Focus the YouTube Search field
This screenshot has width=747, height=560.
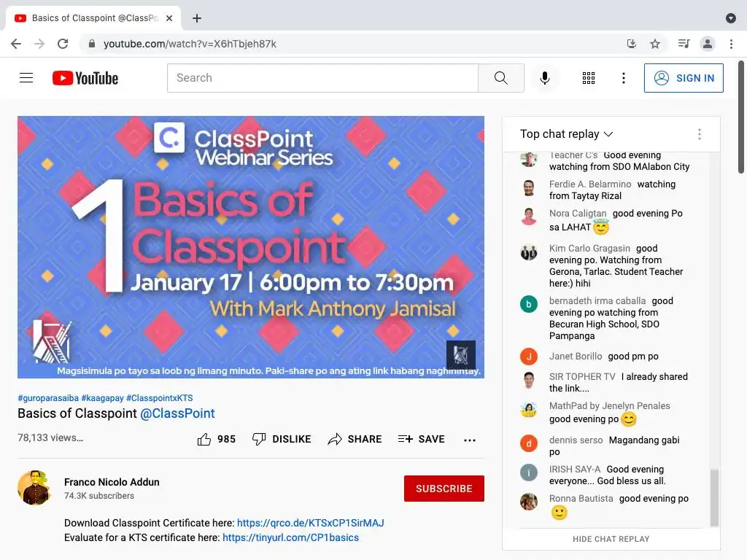pos(322,77)
